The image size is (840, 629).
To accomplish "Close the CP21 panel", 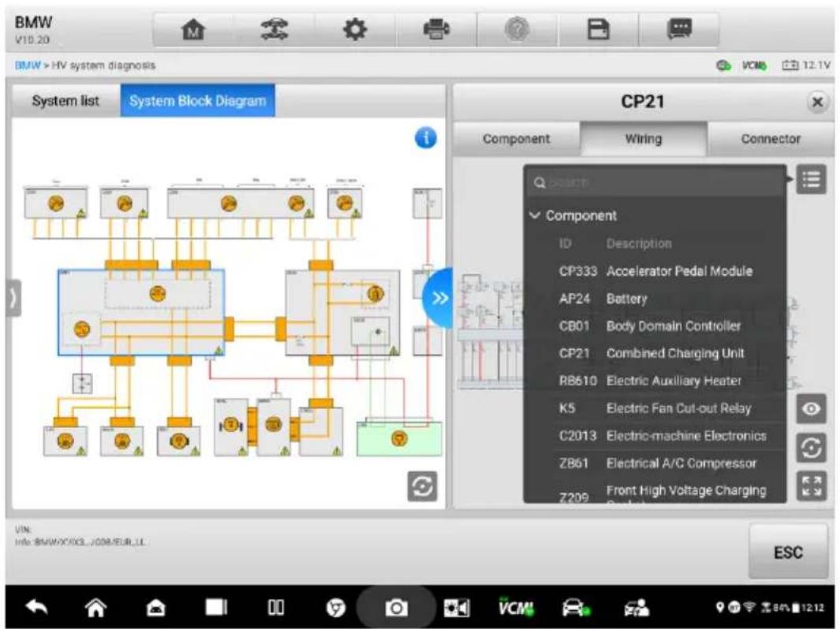I will pos(817,102).
